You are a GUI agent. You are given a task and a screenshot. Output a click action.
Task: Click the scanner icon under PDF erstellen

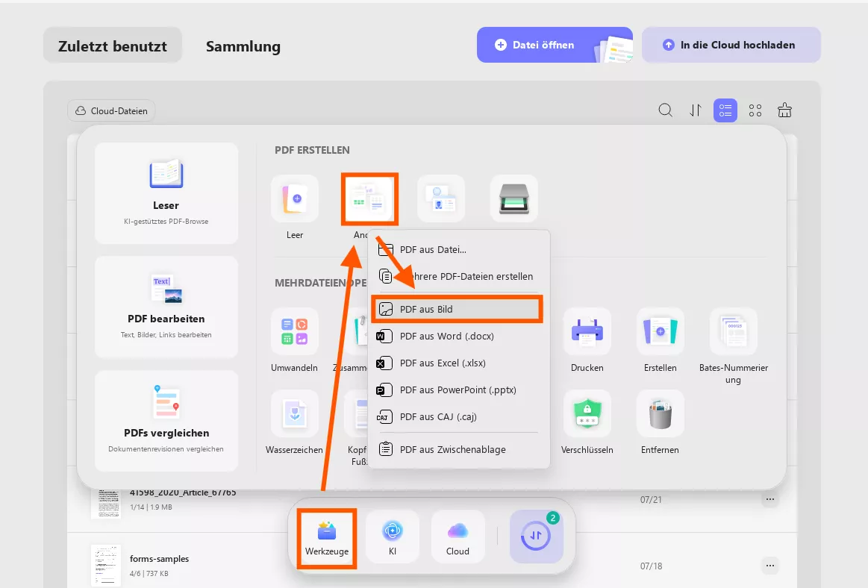(x=513, y=198)
